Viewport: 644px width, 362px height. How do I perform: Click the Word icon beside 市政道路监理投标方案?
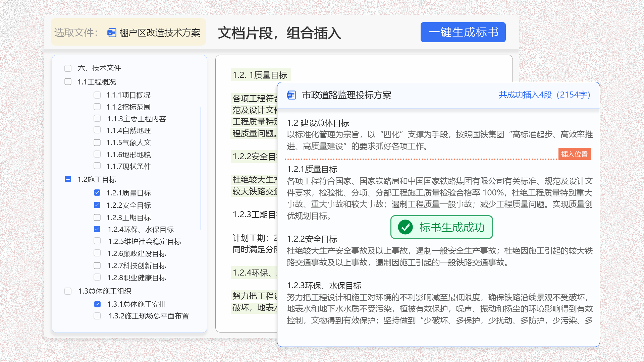[x=291, y=95]
